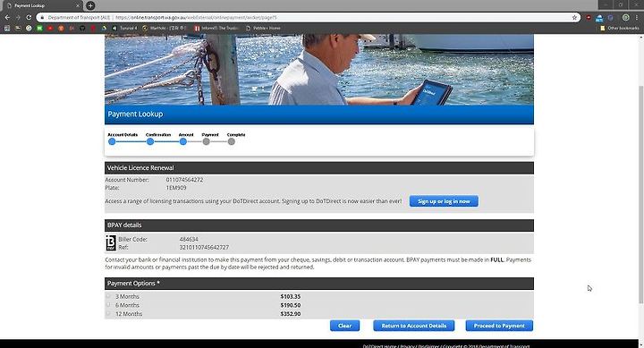
Task: Open the Google Drive bookmark icon
Action: point(104,29)
